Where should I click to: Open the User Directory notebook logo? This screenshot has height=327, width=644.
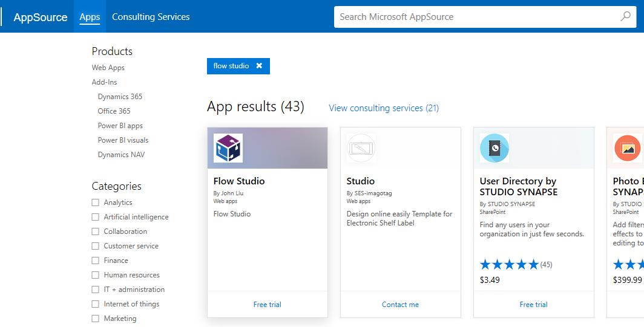point(494,148)
